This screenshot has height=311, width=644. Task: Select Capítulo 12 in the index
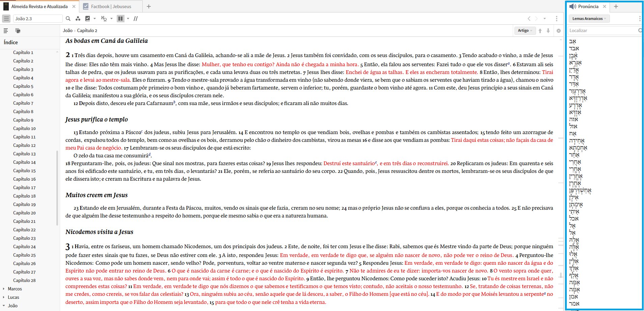click(x=24, y=145)
